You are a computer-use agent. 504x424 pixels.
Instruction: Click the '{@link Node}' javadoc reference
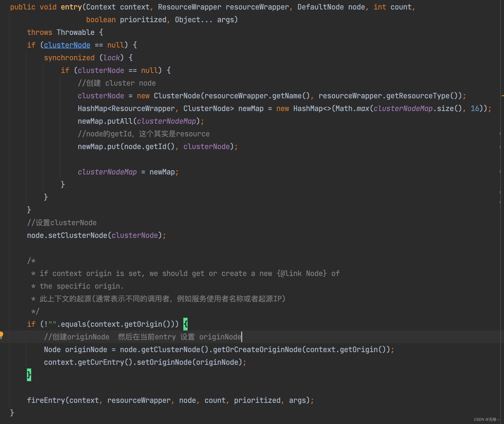pos(302,273)
